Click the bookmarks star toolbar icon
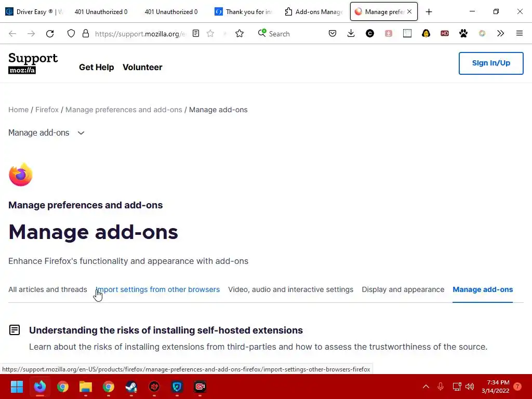The width and height of the screenshot is (532, 399). [240, 33]
